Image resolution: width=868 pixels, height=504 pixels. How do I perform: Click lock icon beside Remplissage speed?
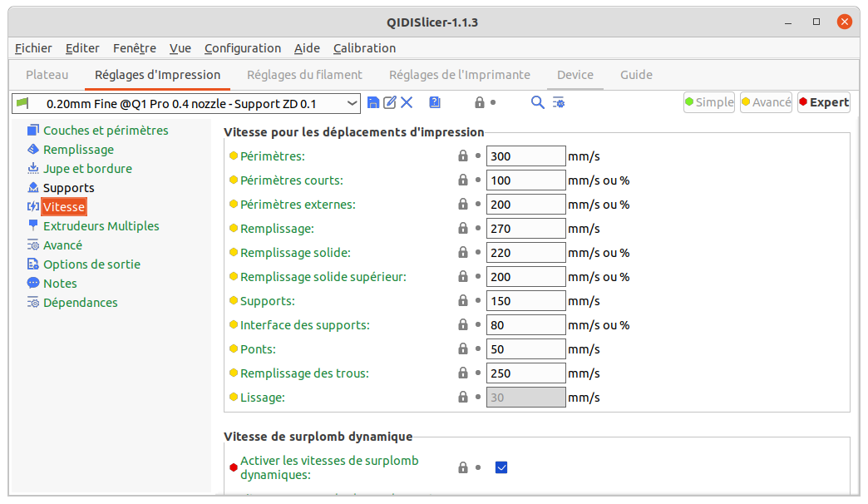463,228
